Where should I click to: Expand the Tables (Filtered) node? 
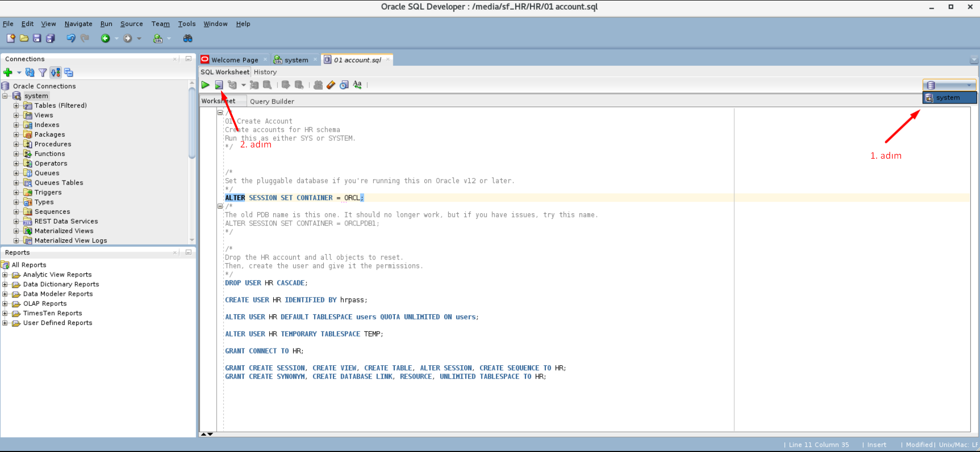pos(16,106)
